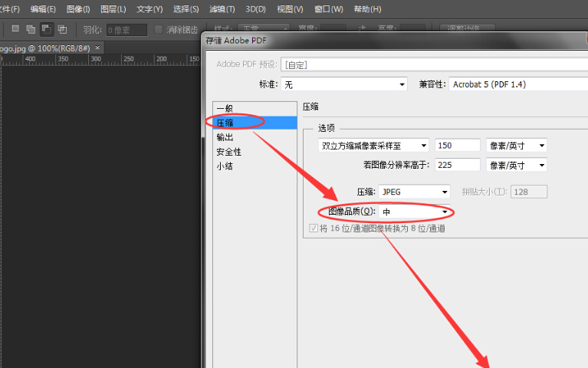
Task: Toggle the 消除锯齿 anti-alias checkbox
Action: 159,29
